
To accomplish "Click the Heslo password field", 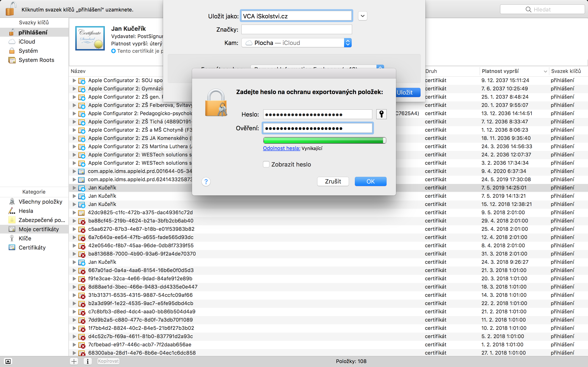I will [x=317, y=114].
